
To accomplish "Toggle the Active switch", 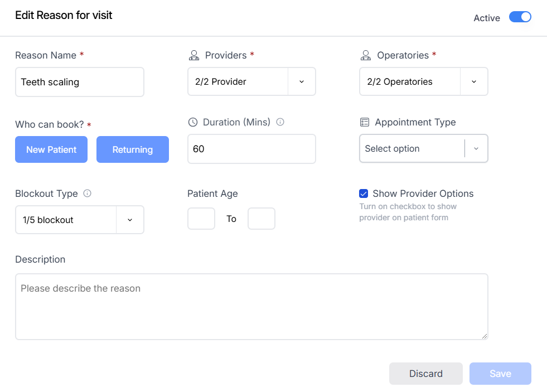I will coord(520,17).
